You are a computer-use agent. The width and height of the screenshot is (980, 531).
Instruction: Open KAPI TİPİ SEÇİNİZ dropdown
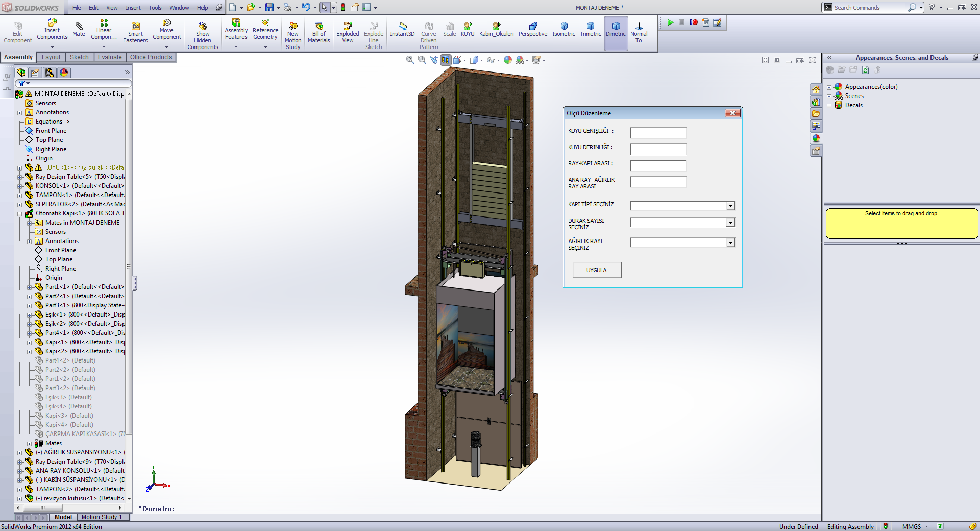click(x=730, y=206)
